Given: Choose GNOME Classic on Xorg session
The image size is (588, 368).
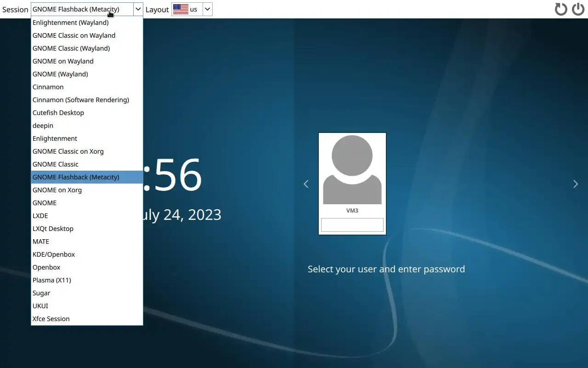Looking at the screenshot, I should (x=87, y=151).
